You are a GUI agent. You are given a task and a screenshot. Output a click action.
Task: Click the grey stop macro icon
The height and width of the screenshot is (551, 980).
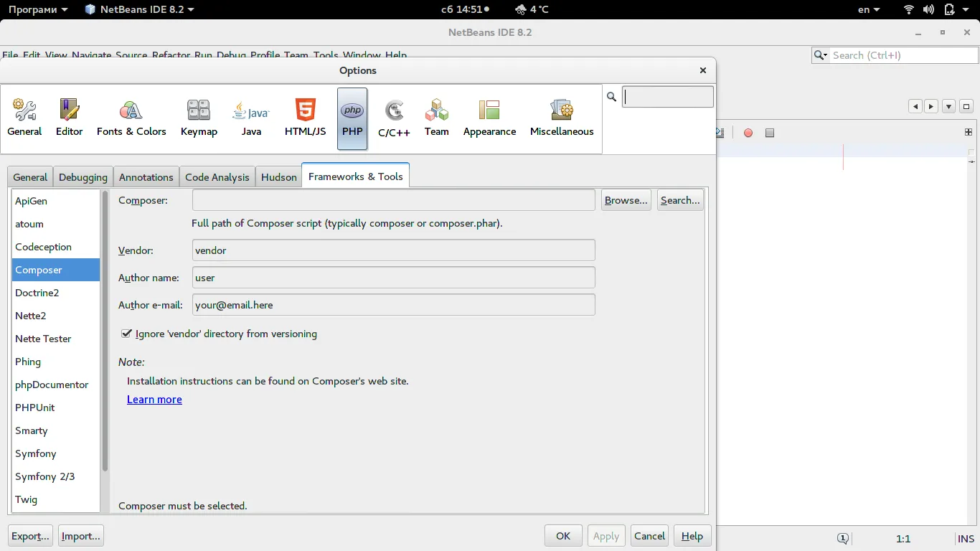(x=770, y=133)
